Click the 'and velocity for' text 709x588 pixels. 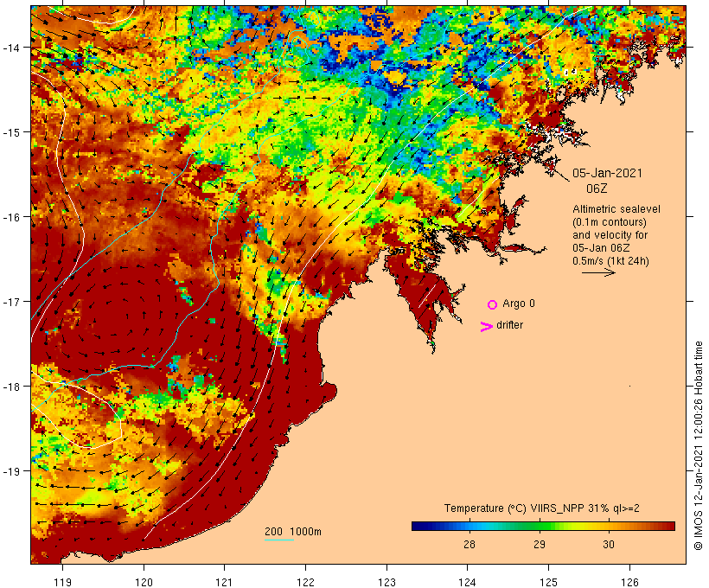(610, 235)
